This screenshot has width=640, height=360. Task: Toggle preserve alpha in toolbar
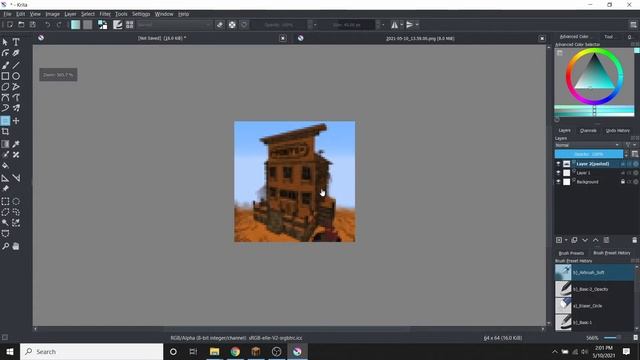232,25
